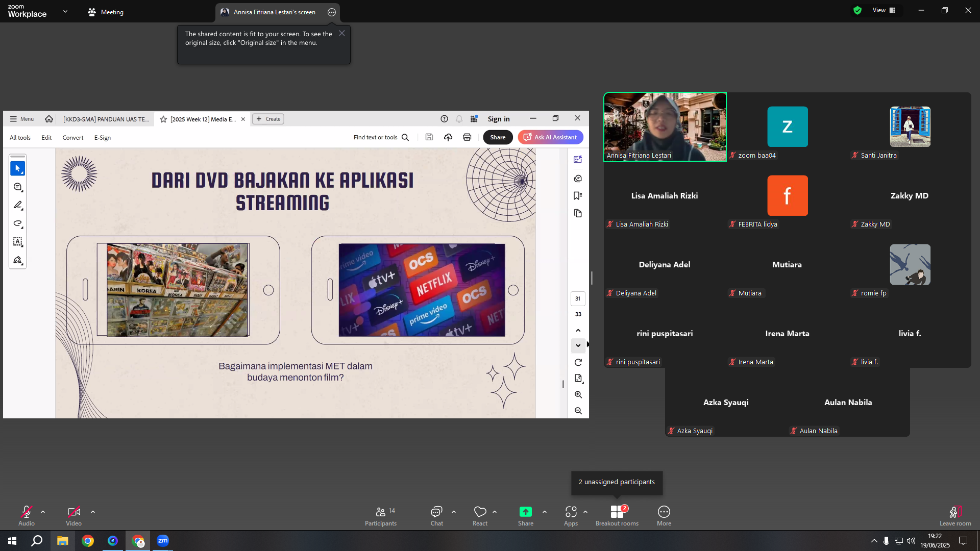Open the Zoom Chat panel
The height and width of the screenshot is (551, 980).
tap(437, 516)
